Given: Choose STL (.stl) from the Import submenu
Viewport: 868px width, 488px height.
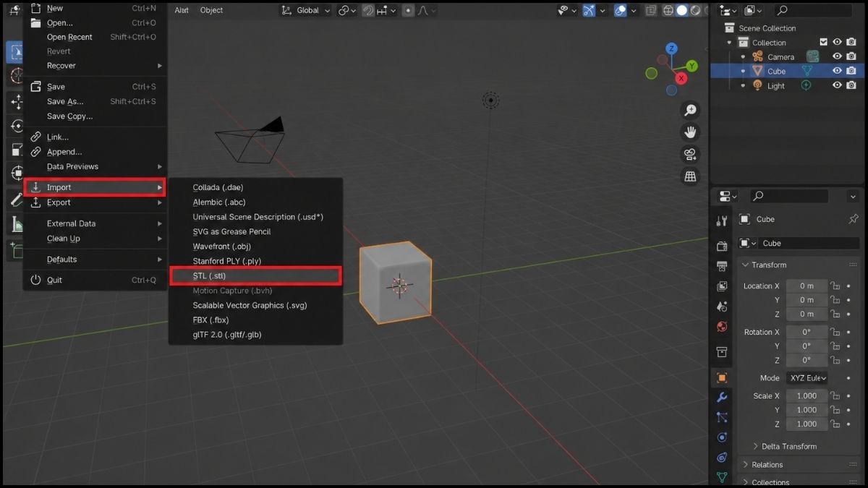Looking at the screenshot, I should pos(255,275).
